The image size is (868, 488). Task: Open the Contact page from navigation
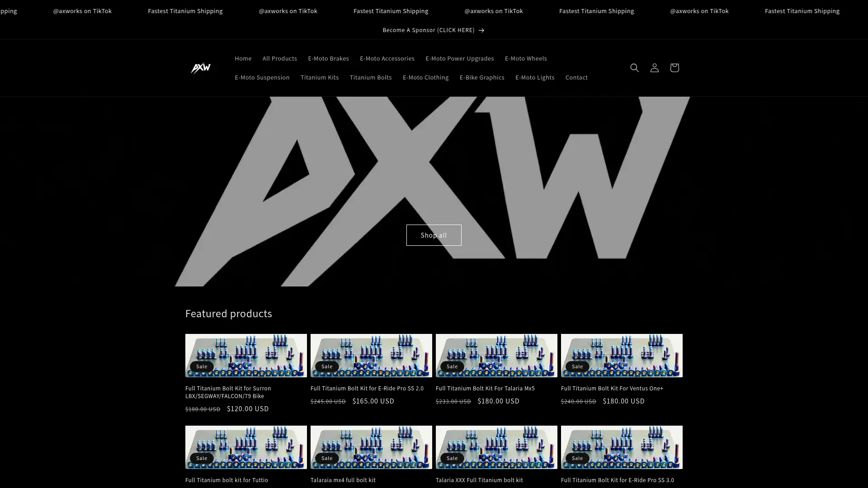click(576, 77)
